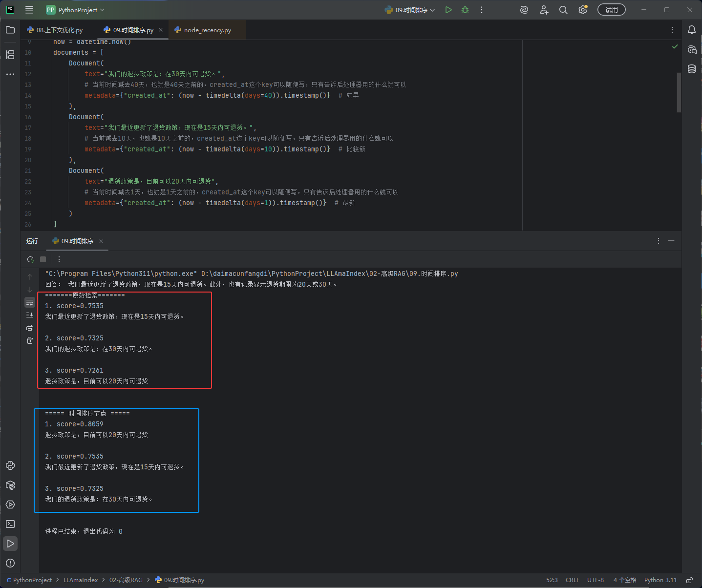Click PythonProject in breadcrumb bar
This screenshot has width=702, height=588.
(x=32, y=580)
